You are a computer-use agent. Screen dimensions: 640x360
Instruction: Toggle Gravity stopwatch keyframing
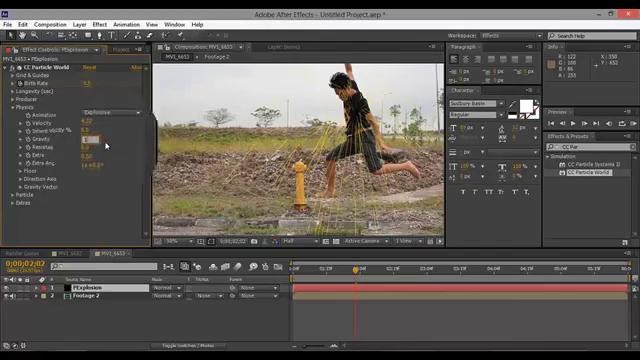click(x=28, y=139)
